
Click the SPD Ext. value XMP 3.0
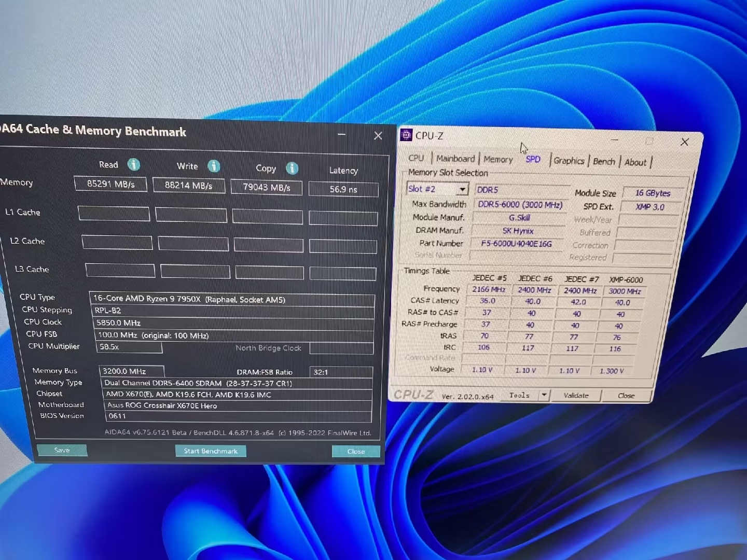[x=650, y=207]
